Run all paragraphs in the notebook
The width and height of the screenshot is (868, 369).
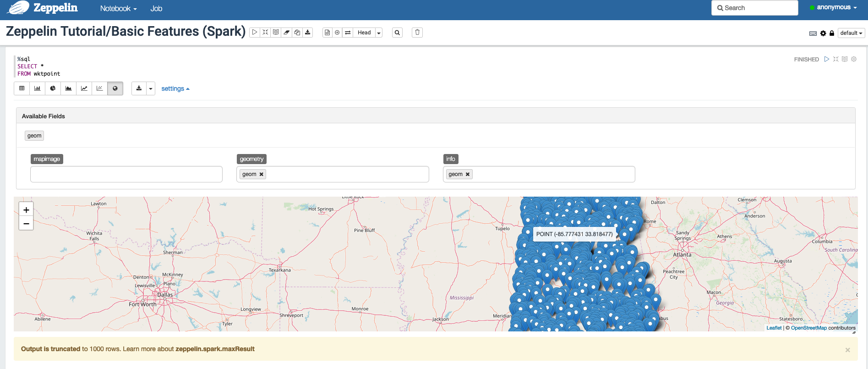click(x=255, y=33)
